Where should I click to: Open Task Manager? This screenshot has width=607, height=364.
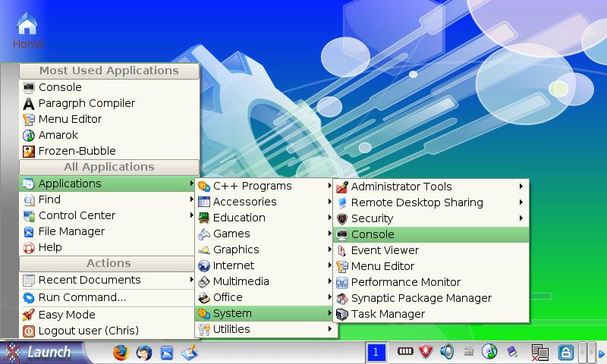click(x=431, y=314)
